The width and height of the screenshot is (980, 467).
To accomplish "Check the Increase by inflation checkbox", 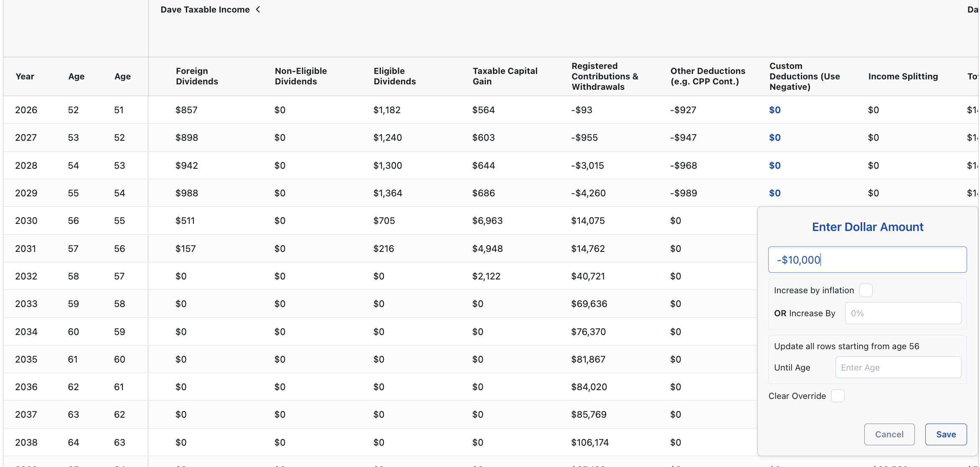I will (x=866, y=290).
